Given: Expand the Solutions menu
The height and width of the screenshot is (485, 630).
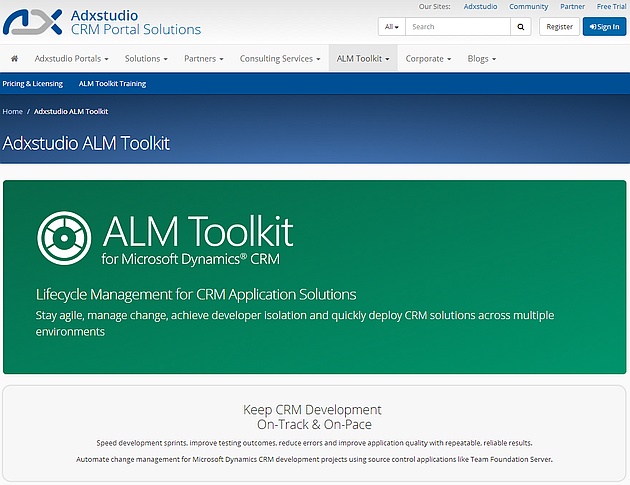Looking at the screenshot, I should 146,59.
